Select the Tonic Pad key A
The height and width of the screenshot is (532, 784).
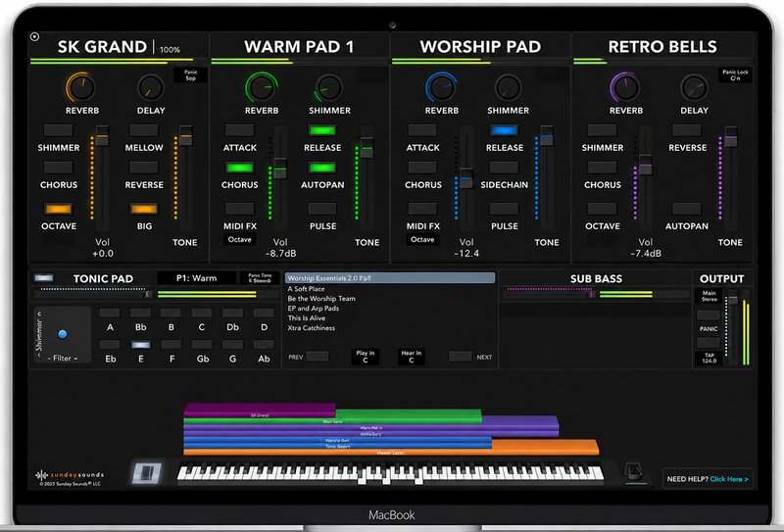click(110, 314)
